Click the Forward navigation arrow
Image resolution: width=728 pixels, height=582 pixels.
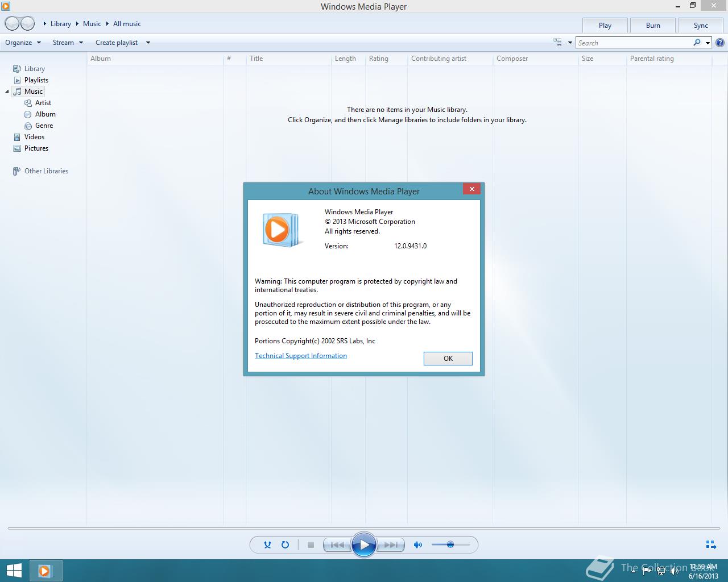tap(27, 23)
